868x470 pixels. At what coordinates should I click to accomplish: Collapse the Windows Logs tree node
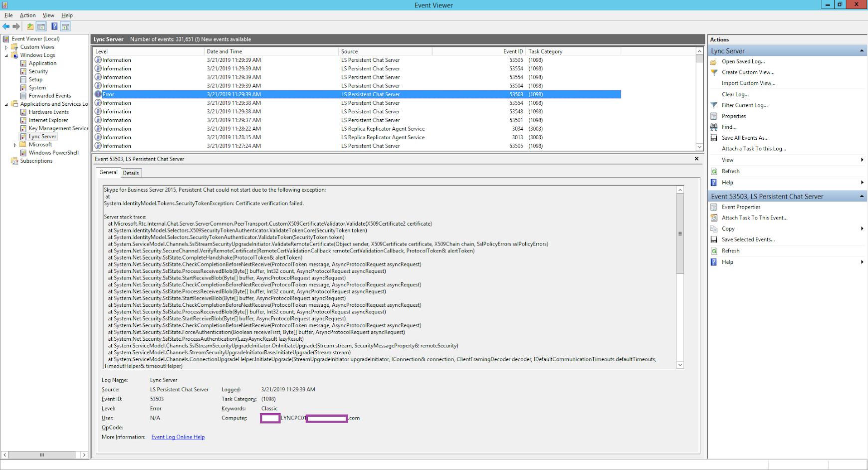6,55
